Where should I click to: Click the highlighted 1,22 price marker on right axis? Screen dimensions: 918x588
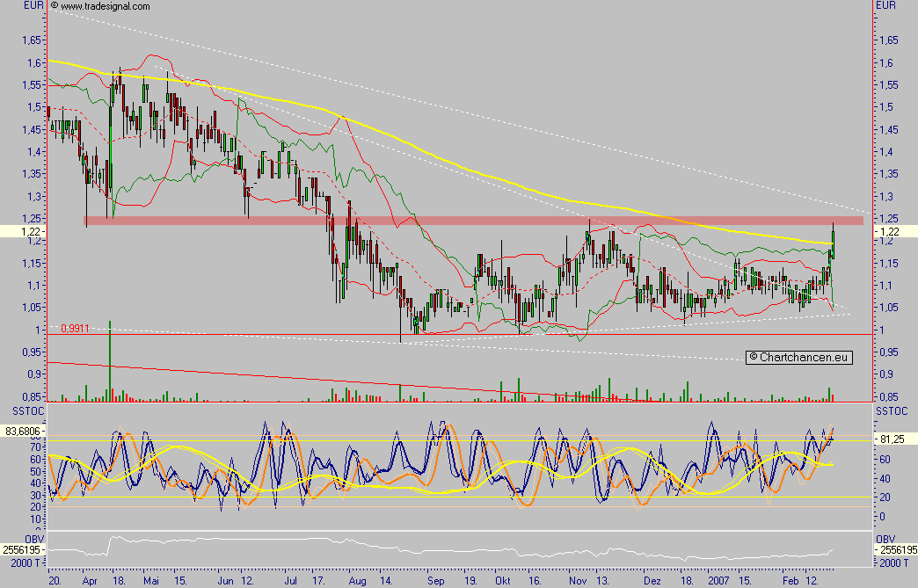[x=889, y=230]
